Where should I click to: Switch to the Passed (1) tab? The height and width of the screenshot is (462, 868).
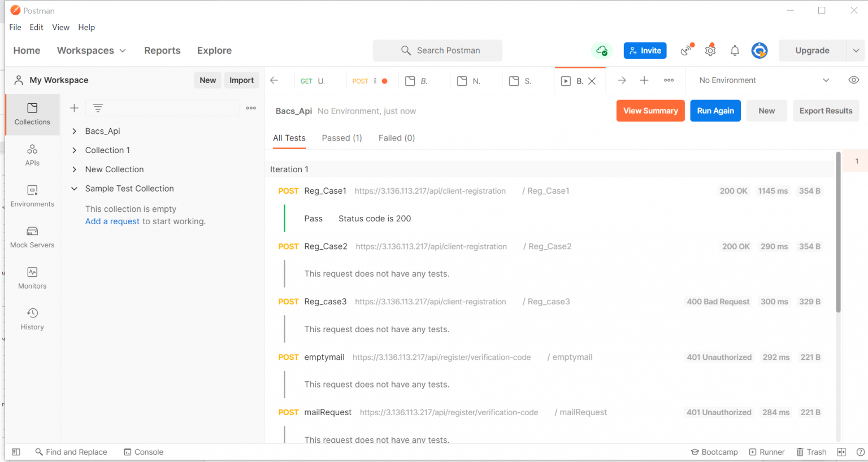click(341, 138)
